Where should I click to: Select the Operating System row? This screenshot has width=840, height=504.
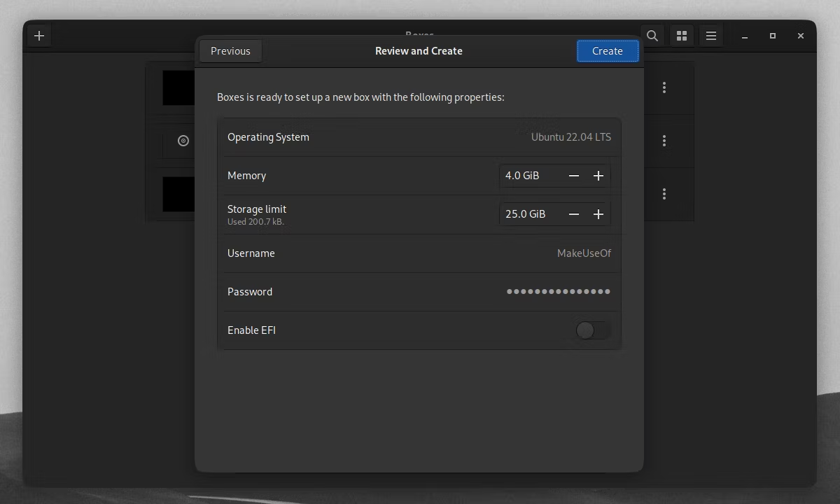click(x=419, y=137)
